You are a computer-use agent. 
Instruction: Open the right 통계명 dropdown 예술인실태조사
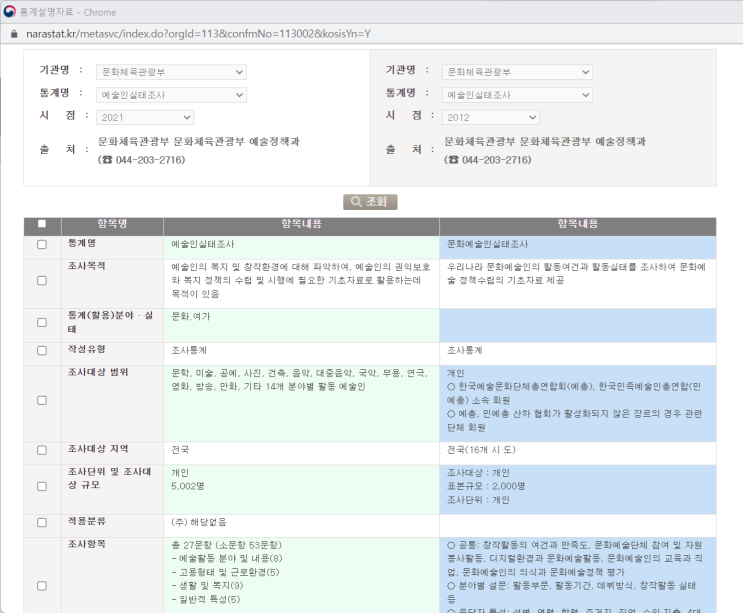click(x=517, y=95)
